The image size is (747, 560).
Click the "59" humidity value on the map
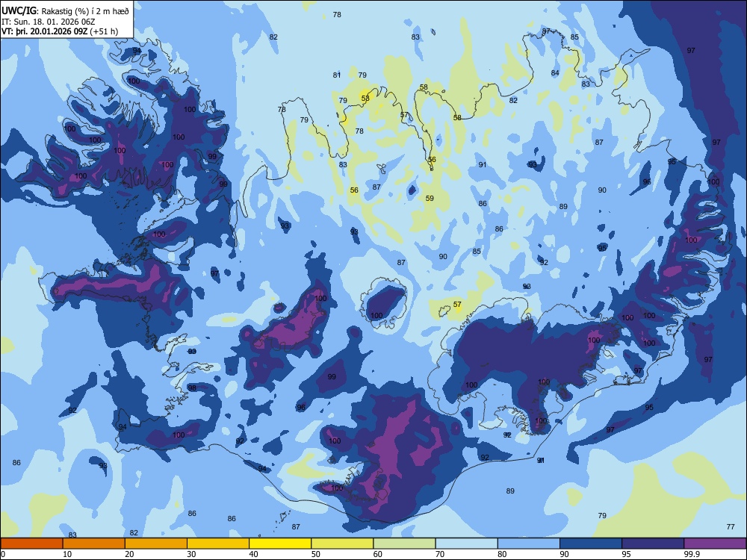click(430, 199)
